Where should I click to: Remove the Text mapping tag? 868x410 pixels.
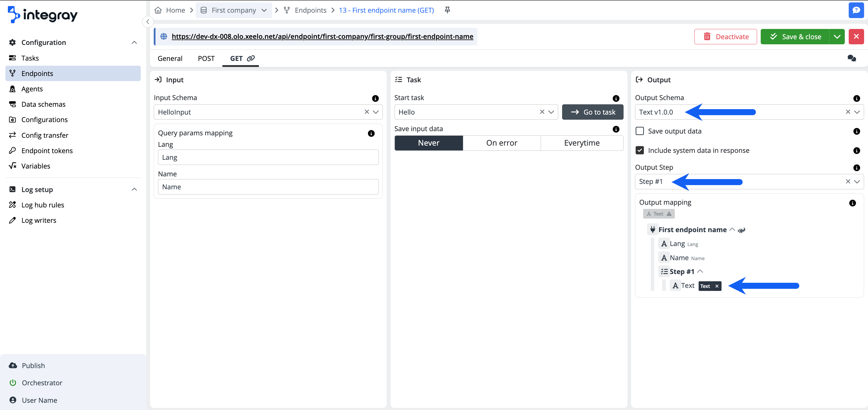717,286
